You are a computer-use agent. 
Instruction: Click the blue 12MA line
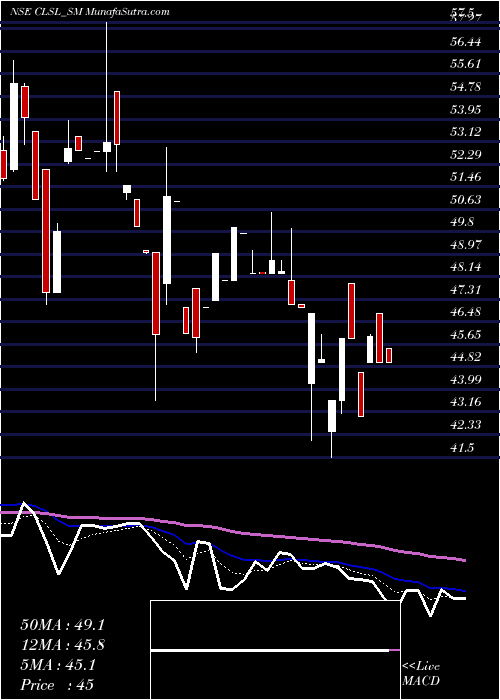232,554
